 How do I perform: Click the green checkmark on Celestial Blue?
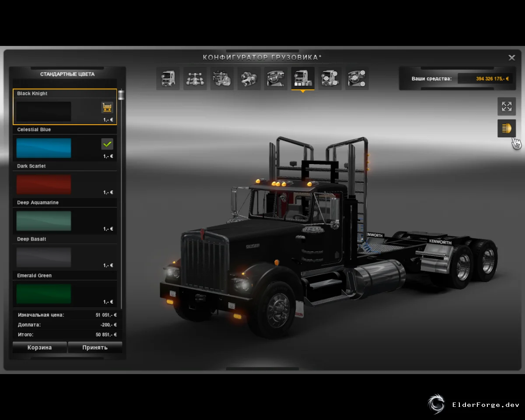coord(107,143)
